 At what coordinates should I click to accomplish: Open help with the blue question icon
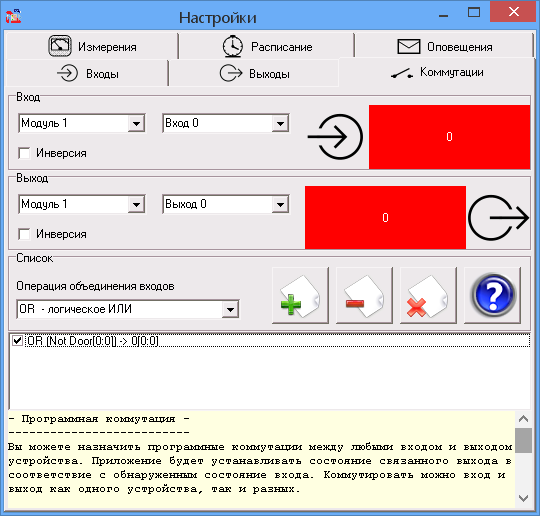point(492,296)
